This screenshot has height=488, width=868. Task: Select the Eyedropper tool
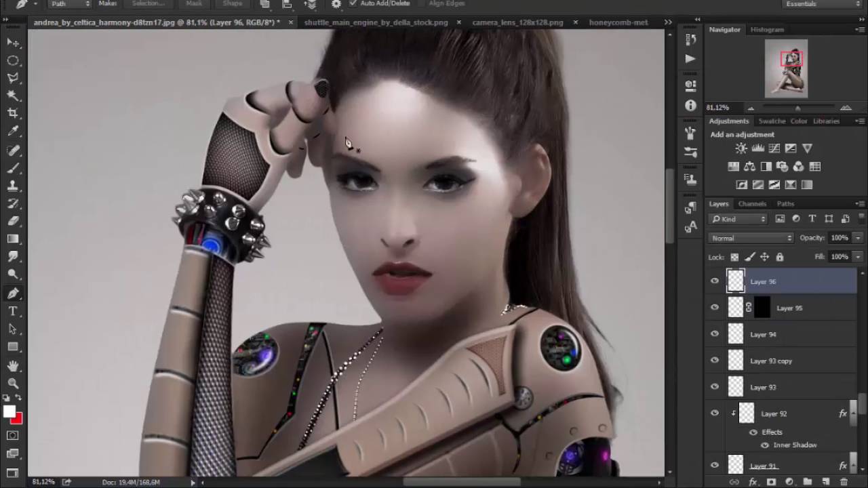(x=13, y=131)
